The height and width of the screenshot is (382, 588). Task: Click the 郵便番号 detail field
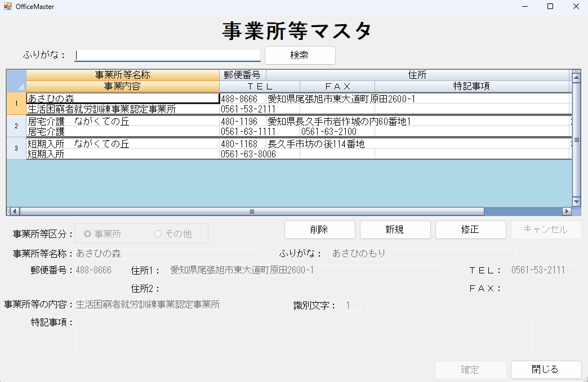click(x=95, y=270)
